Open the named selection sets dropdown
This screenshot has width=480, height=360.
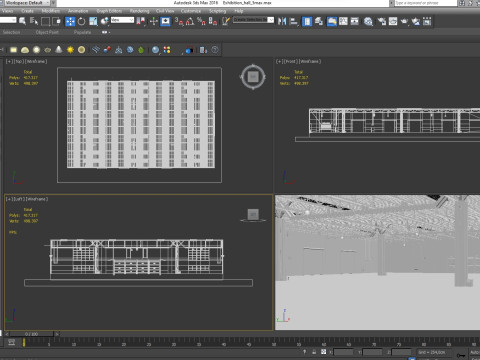(x=253, y=20)
